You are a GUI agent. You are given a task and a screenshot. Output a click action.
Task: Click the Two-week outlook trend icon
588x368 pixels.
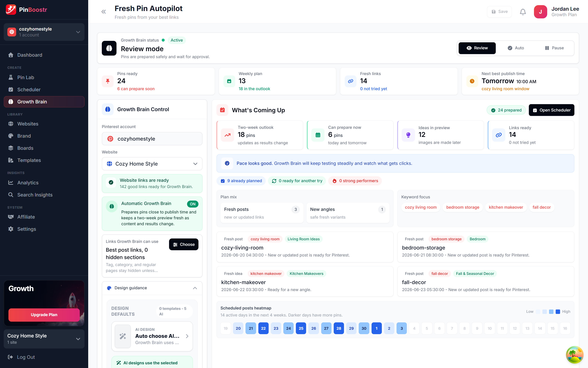coord(227,135)
